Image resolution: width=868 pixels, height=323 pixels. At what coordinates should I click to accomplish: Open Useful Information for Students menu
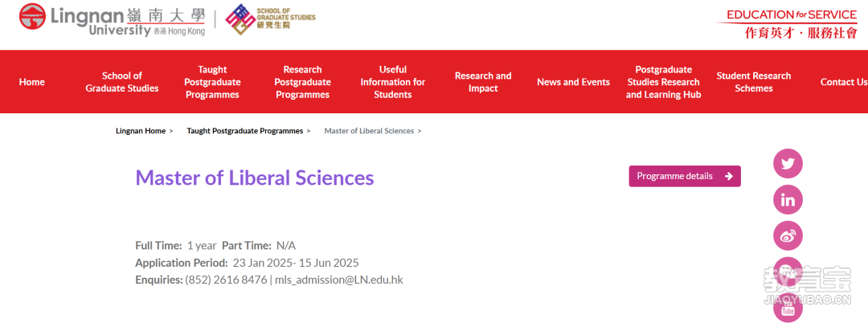click(x=393, y=82)
